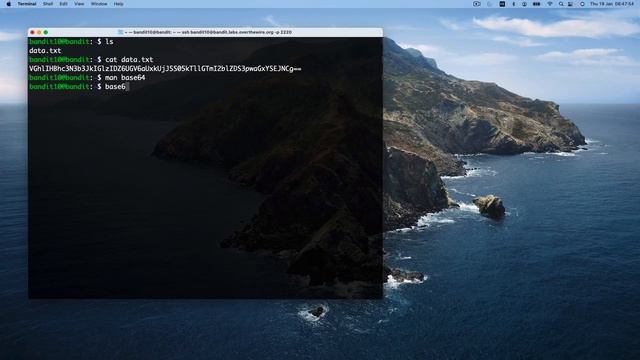Click the 'ls' command on first line
The image size is (640, 360).
(109, 42)
